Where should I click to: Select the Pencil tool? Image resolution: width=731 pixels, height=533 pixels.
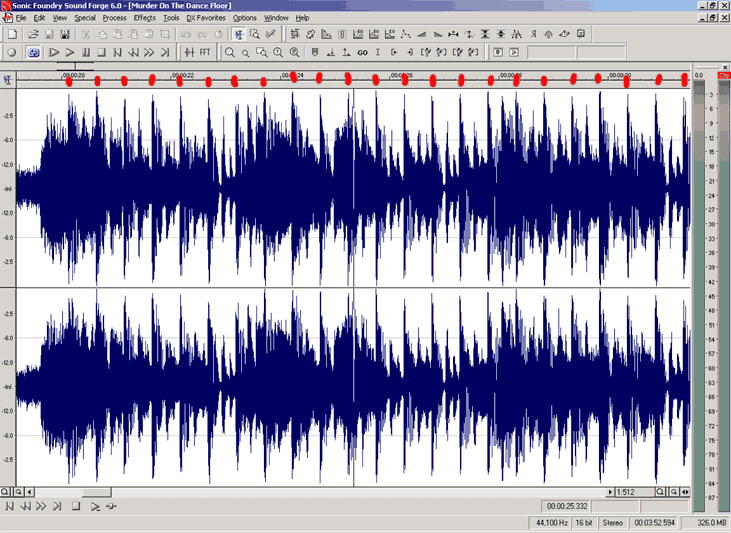point(270,34)
